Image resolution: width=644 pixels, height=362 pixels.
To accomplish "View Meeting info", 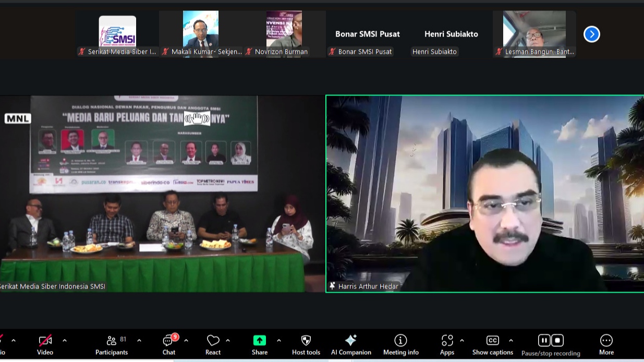I will [400, 340].
